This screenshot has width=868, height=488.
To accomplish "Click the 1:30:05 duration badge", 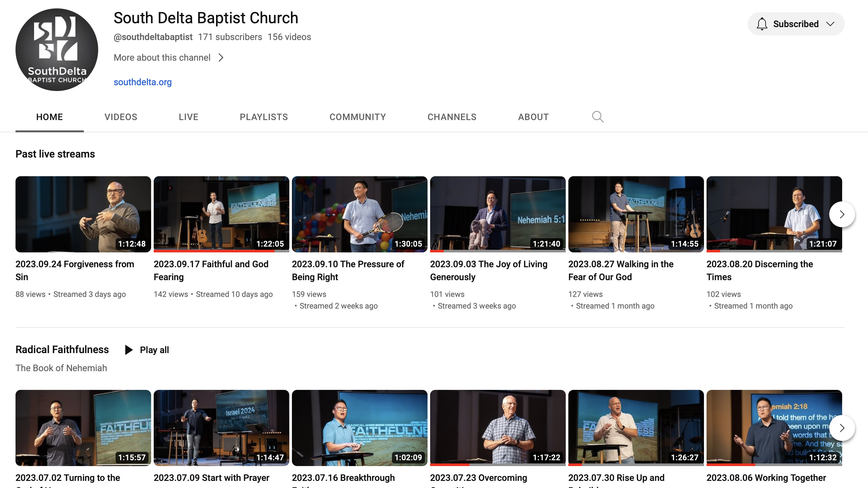I will click(x=408, y=243).
